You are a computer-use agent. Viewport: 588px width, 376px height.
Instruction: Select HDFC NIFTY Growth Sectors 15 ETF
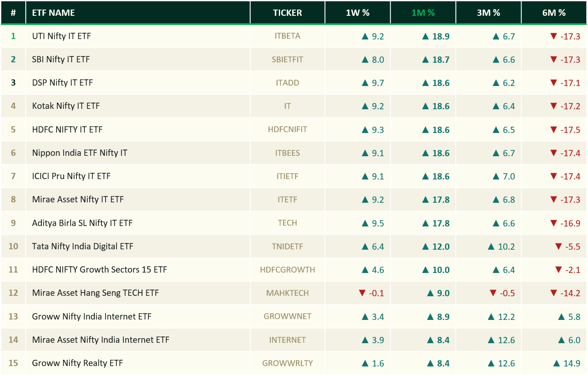click(100, 270)
